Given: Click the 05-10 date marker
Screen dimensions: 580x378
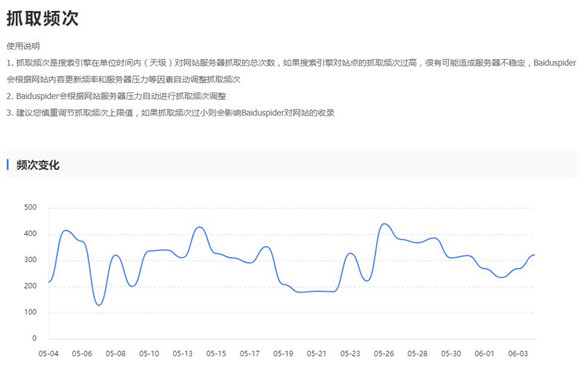Looking at the screenshot, I should pos(149,354).
